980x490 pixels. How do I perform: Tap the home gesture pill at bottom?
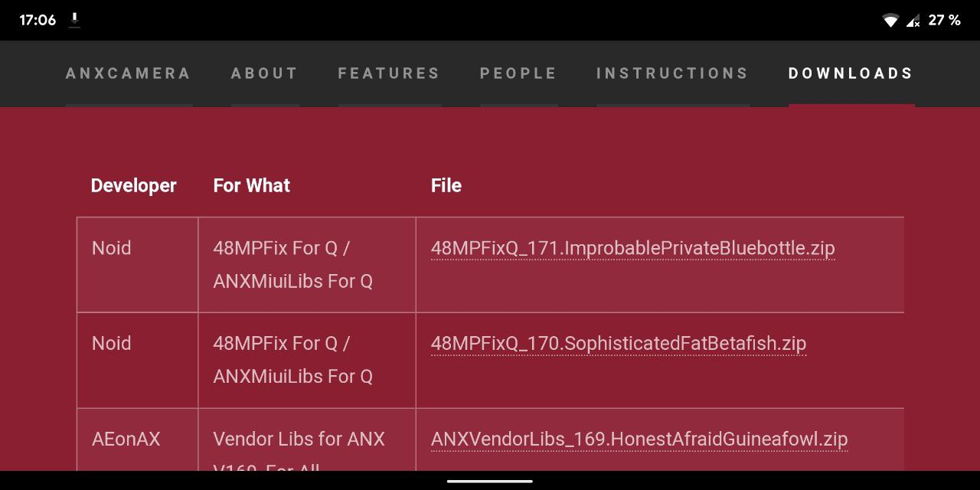[x=490, y=481]
